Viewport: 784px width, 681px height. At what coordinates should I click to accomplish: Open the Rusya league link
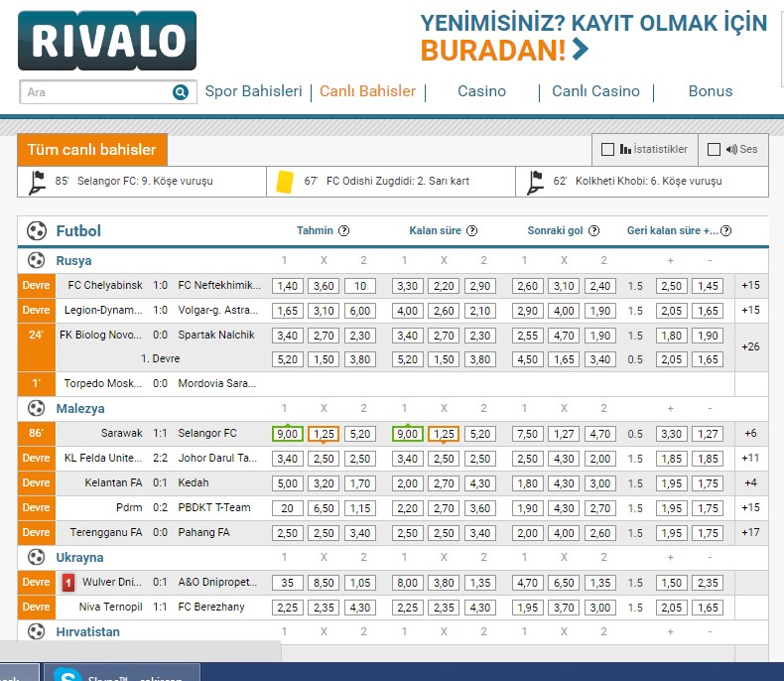[x=73, y=260]
